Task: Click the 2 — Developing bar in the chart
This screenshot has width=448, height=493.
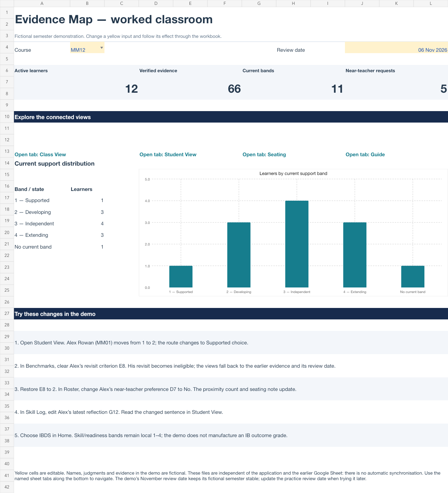Action: click(239, 255)
